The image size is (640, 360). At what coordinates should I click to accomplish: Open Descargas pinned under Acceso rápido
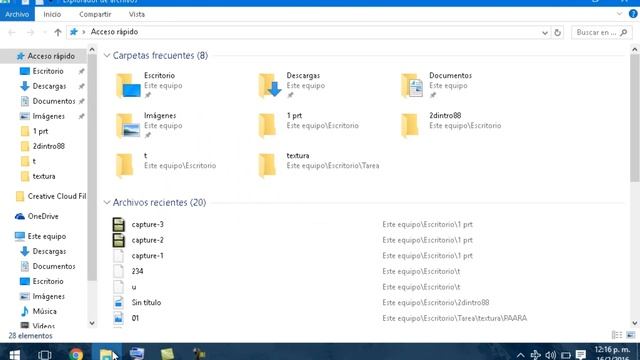click(49, 86)
